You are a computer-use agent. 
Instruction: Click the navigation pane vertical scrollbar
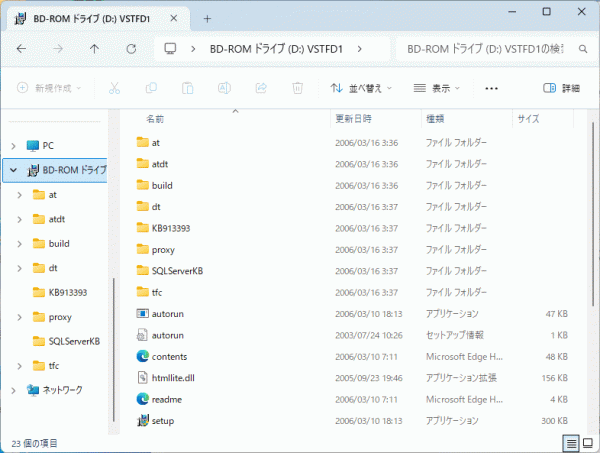point(114,350)
